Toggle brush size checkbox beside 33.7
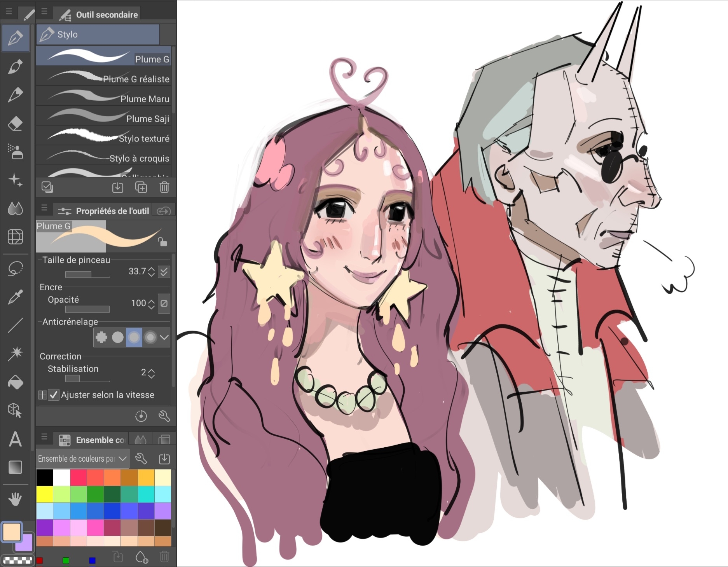This screenshot has width=728, height=567. pyautogui.click(x=164, y=272)
